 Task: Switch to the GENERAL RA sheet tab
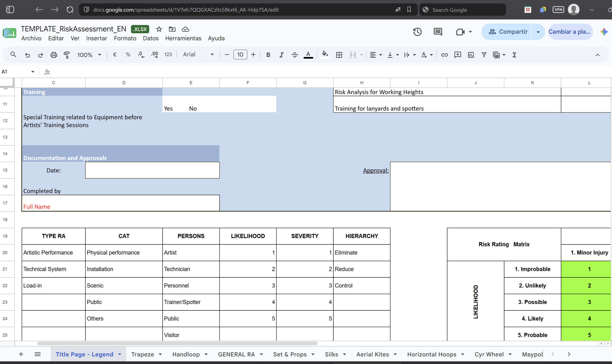236,354
